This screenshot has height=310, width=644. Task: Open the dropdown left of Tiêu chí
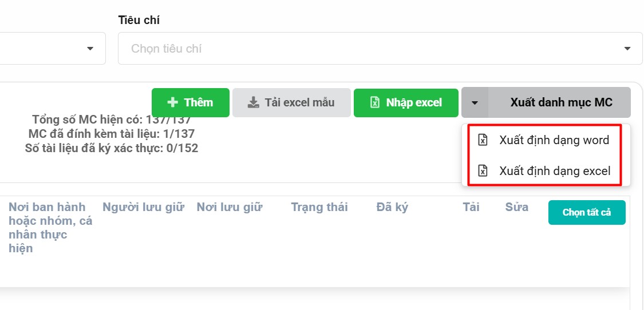coord(90,49)
